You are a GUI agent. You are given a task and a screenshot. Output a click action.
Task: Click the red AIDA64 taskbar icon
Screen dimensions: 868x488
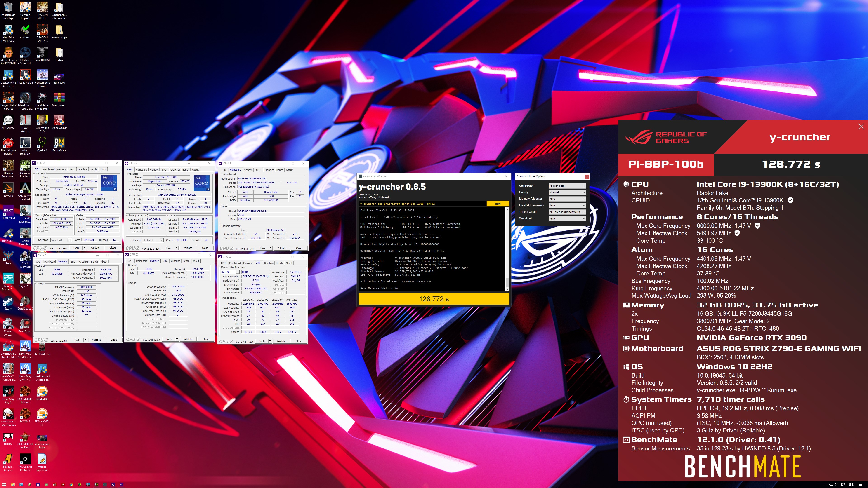coord(54,485)
